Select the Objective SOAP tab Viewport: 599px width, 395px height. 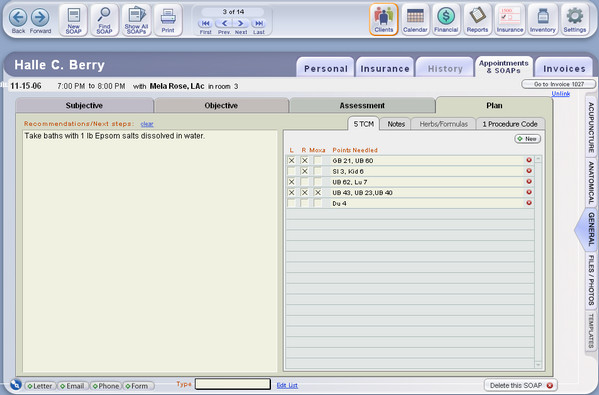[221, 105]
